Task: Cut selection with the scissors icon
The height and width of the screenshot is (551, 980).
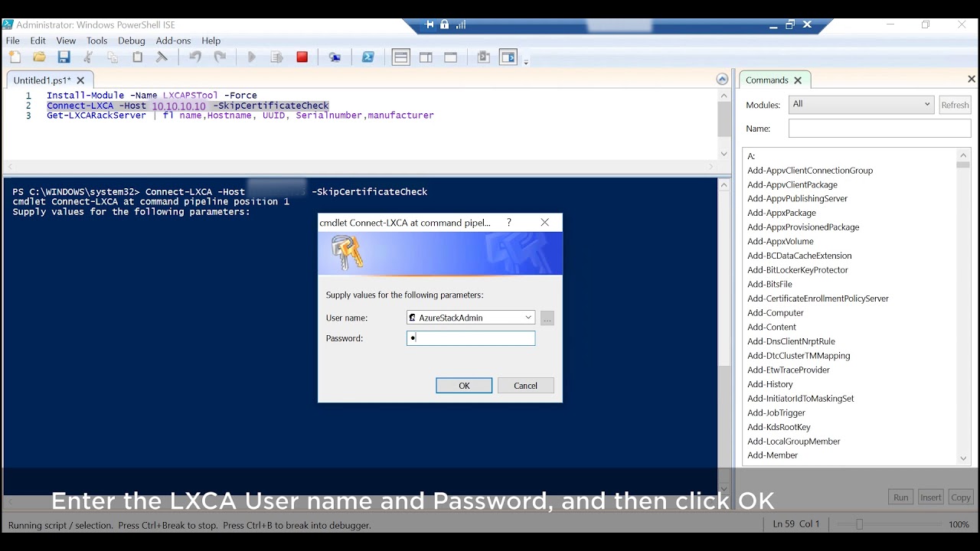Action: pyautogui.click(x=88, y=57)
